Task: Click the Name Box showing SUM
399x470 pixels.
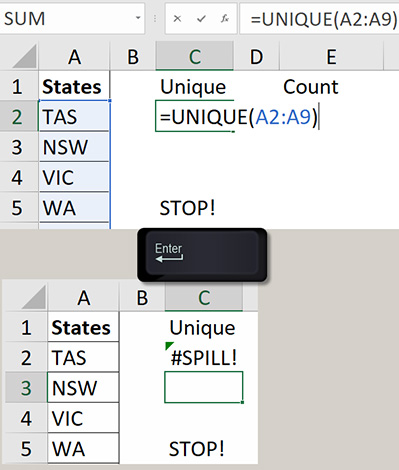Action: (72, 18)
